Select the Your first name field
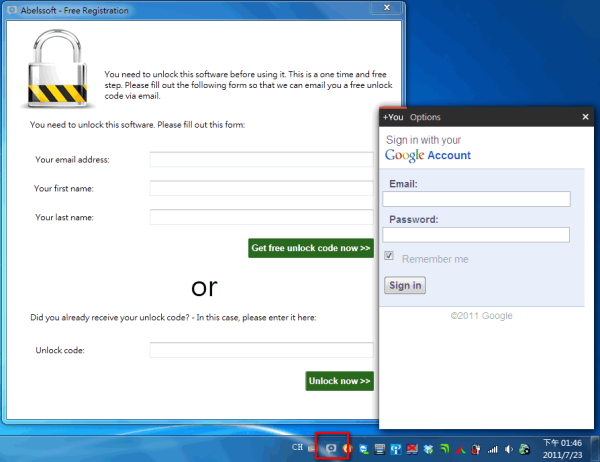Image resolution: width=600 pixels, height=462 pixels. (261, 188)
